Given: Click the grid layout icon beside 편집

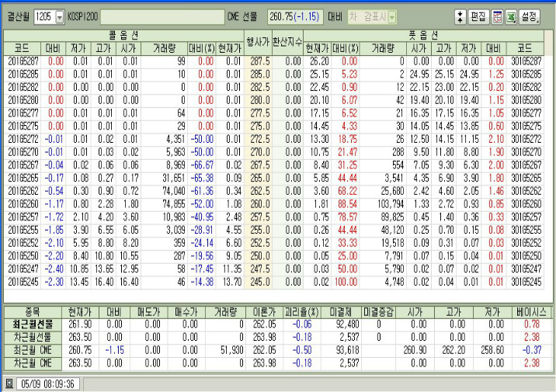Looking at the screenshot, I should click(x=497, y=16).
